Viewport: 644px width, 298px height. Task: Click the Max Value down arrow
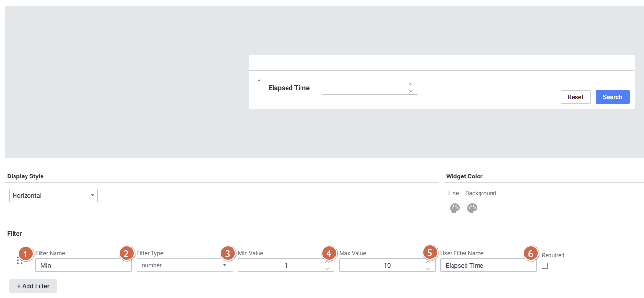[428, 269]
